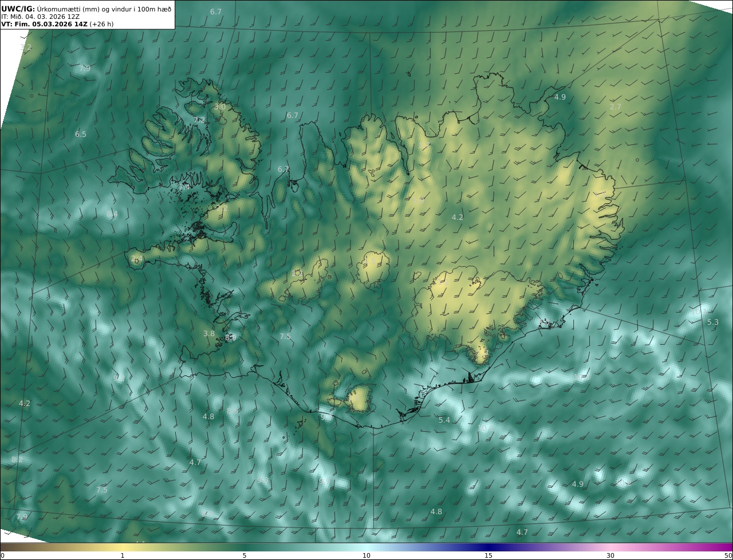Click the 3.0 value label on the map
Image resolution: width=733 pixels, height=560 pixels.
coord(220,107)
